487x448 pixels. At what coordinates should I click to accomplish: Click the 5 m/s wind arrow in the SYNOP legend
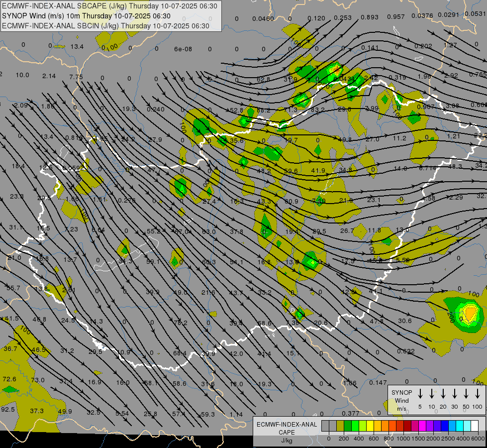pos(420,393)
